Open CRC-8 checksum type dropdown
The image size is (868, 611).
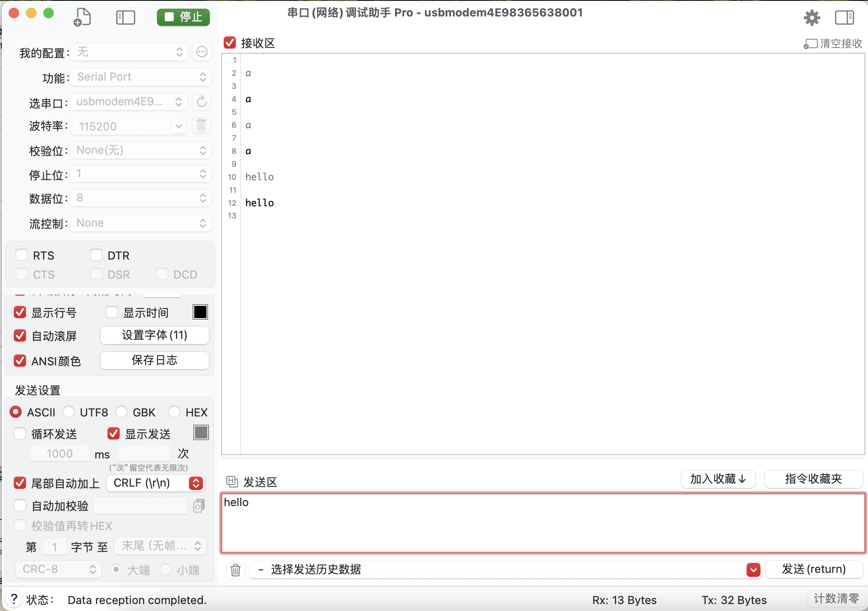coord(59,569)
